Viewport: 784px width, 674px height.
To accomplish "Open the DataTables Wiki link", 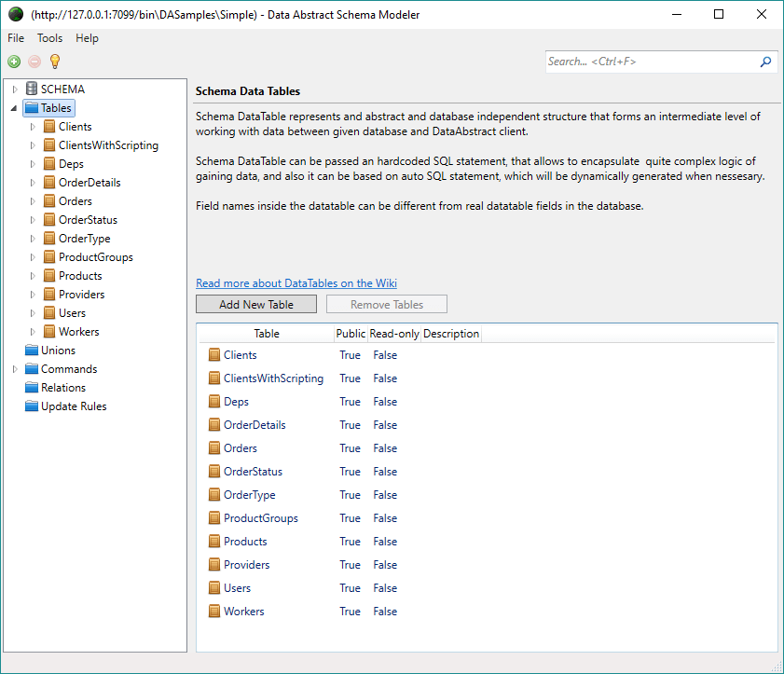I will pyautogui.click(x=296, y=283).
